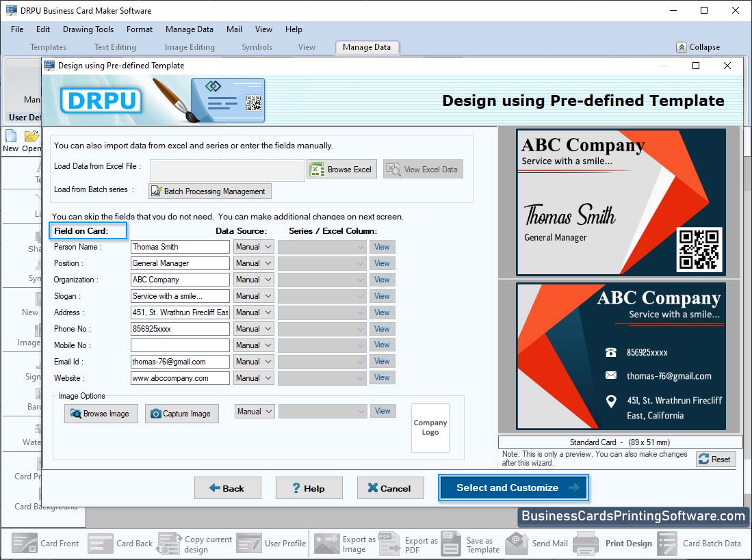This screenshot has width=752, height=560.
Task: Open the Format menu
Action: tap(140, 29)
